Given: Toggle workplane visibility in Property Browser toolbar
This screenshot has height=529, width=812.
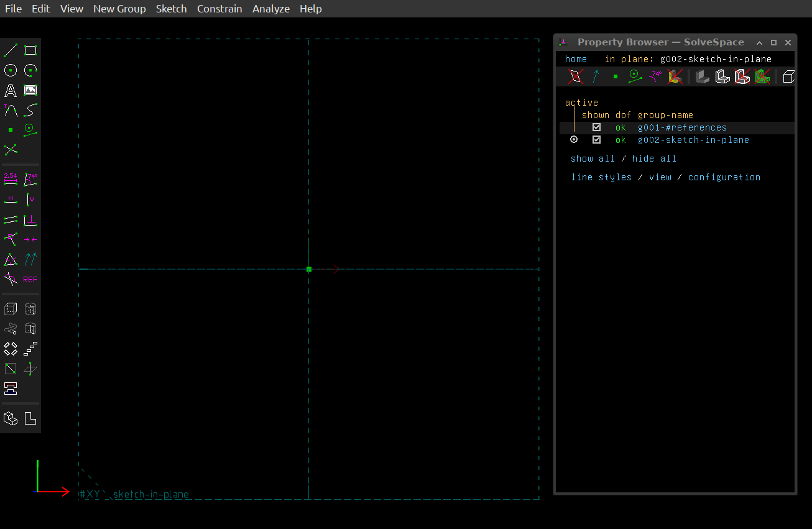Looking at the screenshot, I should [x=576, y=76].
